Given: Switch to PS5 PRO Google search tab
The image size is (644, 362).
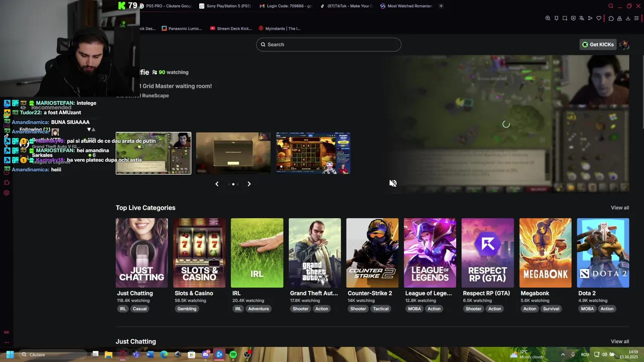Looking at the screenshot, I should coord(165,6).
